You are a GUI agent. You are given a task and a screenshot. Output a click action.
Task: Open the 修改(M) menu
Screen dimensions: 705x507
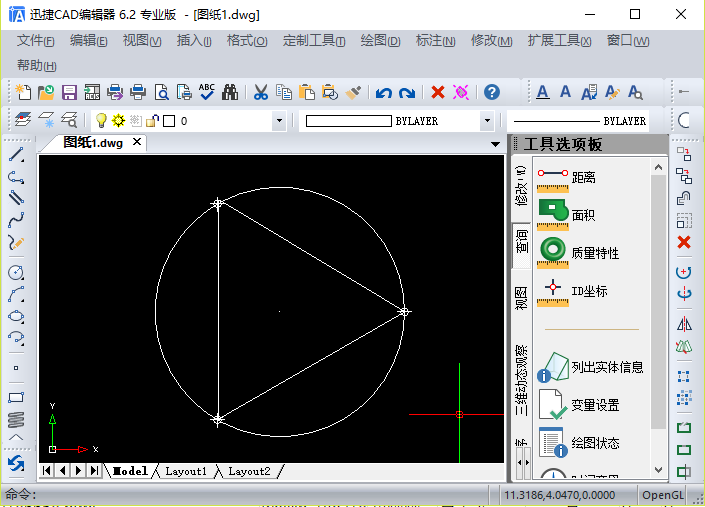[491, 41]
